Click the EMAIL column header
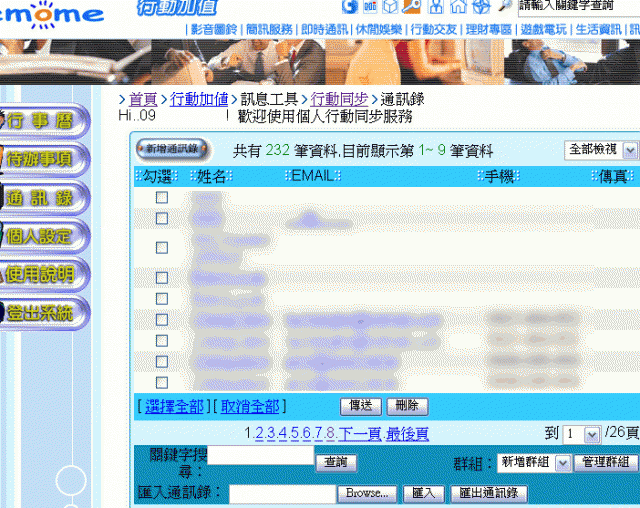The image size is (640, 508). pos(313,176)
